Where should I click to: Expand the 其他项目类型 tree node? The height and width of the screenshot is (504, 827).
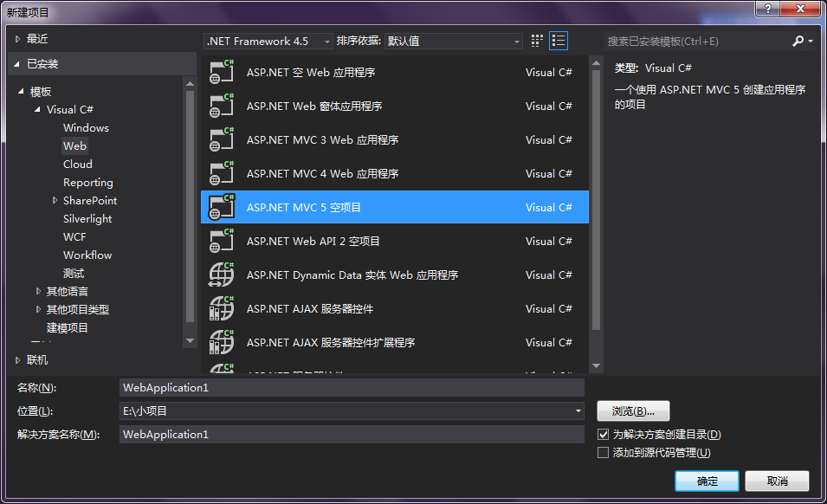coord(38,309)
